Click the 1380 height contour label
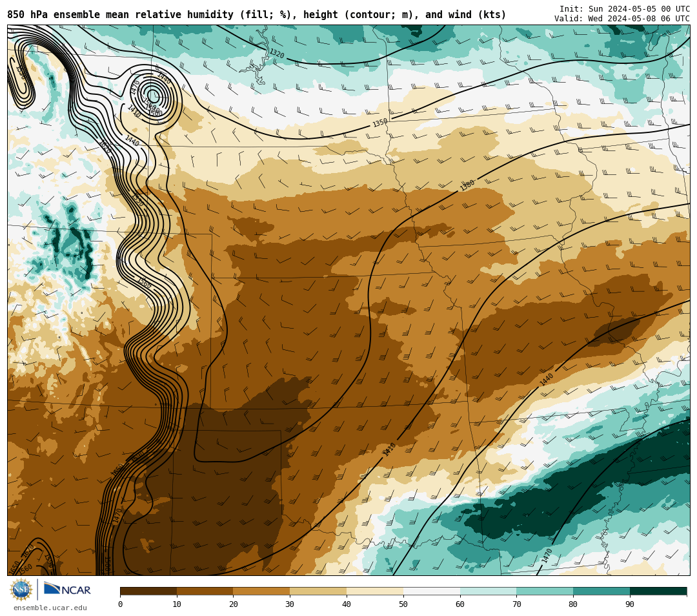Screen dimensions: 697x616 tap(467, 185)
